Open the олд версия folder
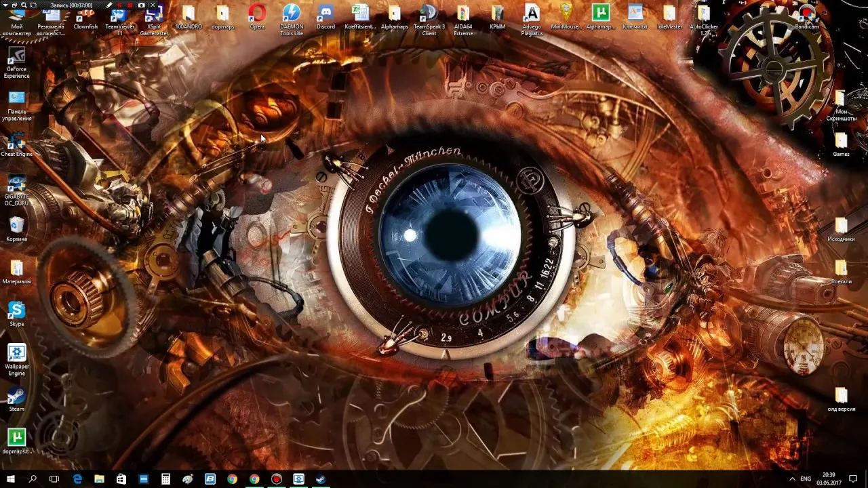Screen dimensions: 868x488 point(841,400)
